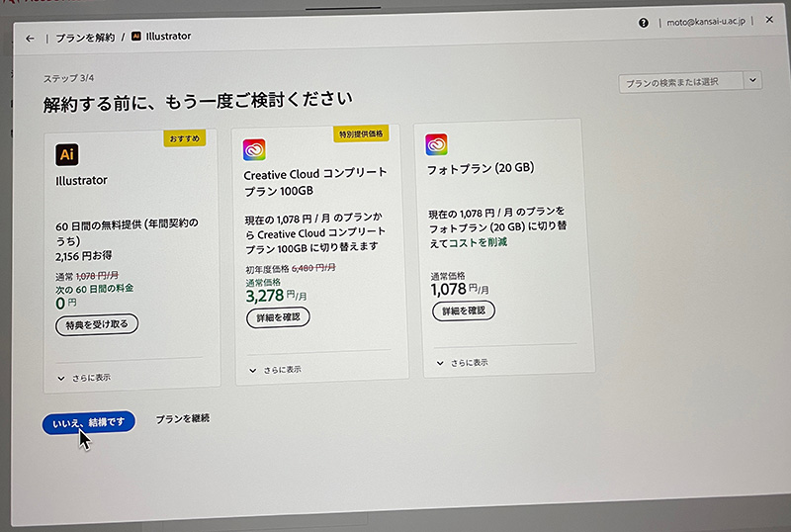
Task: Click the プランを解約 breadcrumb
Action: click(x=85, y=38)
